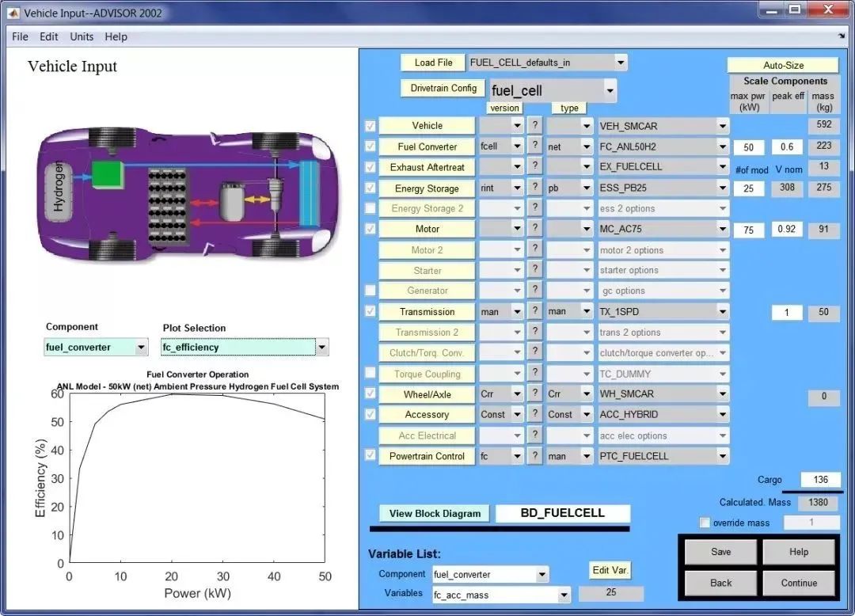Toggle the Wheel/Axle checkbox
The width and height of the screenshot is (855, 616).
[370, 394]
